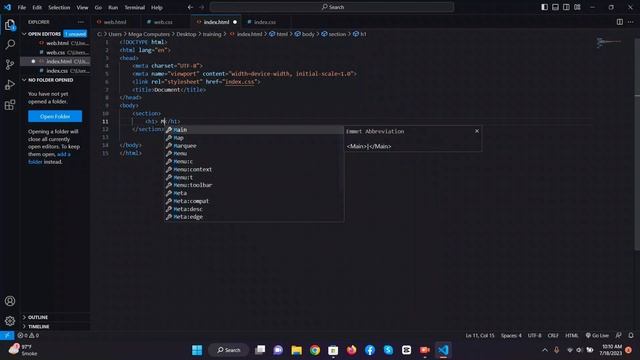
Task: Open errors and warnings indicator
Action: click(28, 336)
